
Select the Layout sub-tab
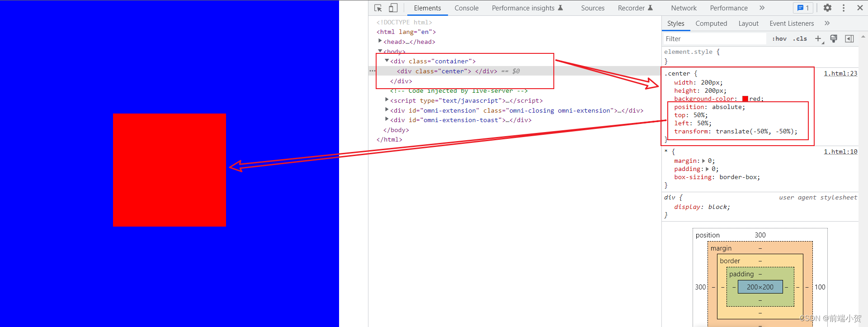click(x=748, y=24)
